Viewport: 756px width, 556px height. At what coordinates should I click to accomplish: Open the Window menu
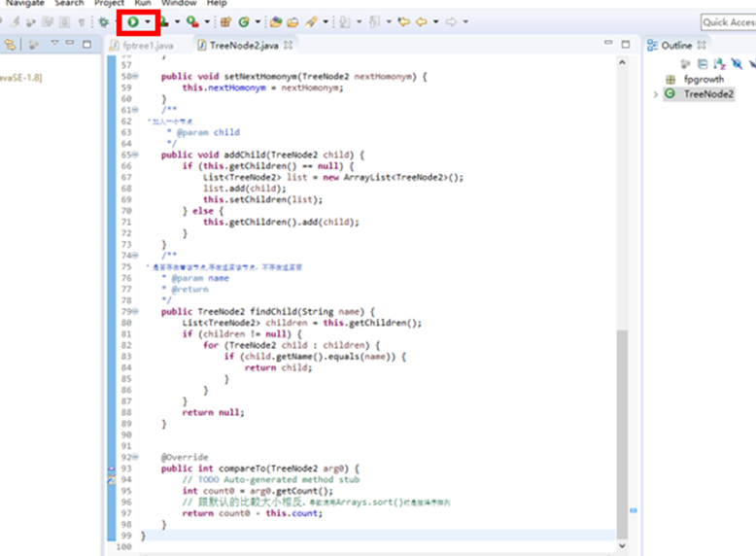point(179,4)
